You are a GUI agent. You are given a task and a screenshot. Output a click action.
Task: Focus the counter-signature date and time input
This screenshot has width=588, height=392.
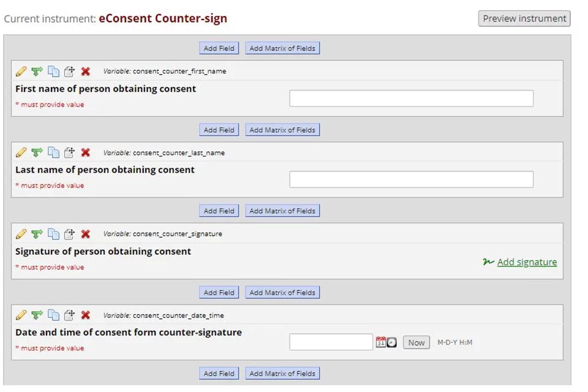coord(331,342)
